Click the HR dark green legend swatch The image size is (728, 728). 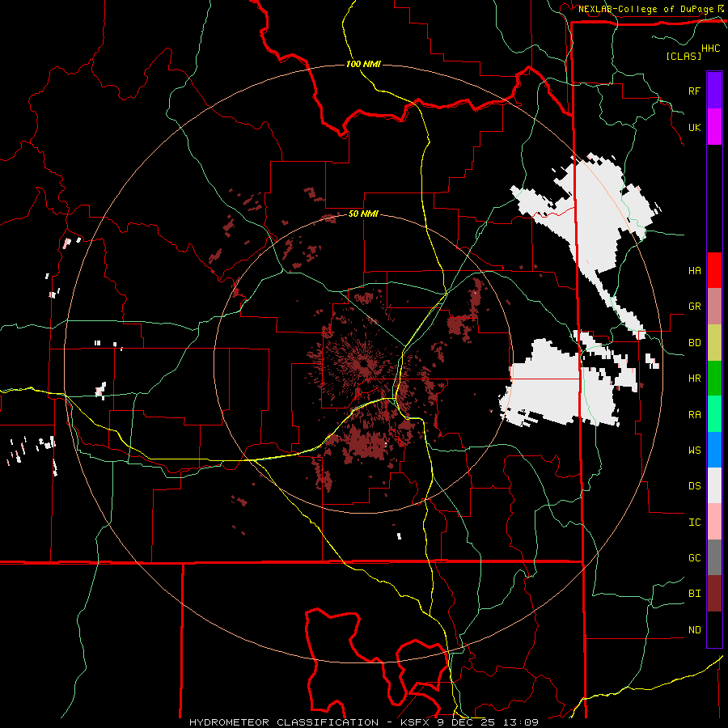[x=714, y=379]
